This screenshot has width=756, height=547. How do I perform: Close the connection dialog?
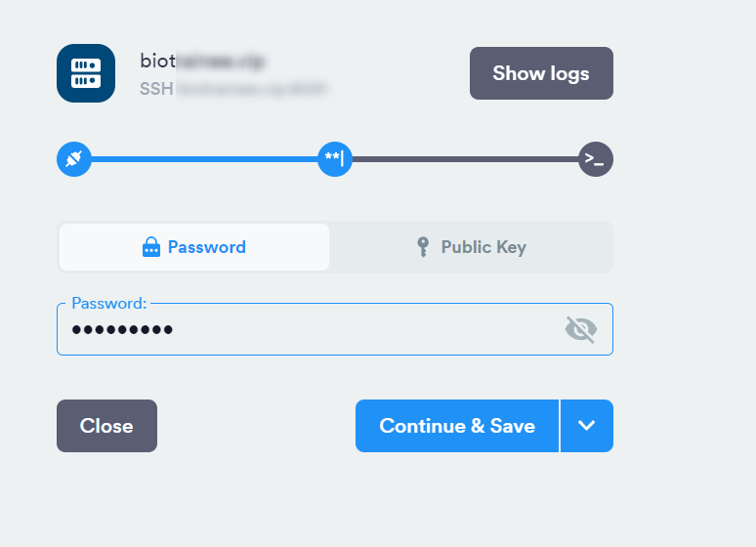(107, 426)
